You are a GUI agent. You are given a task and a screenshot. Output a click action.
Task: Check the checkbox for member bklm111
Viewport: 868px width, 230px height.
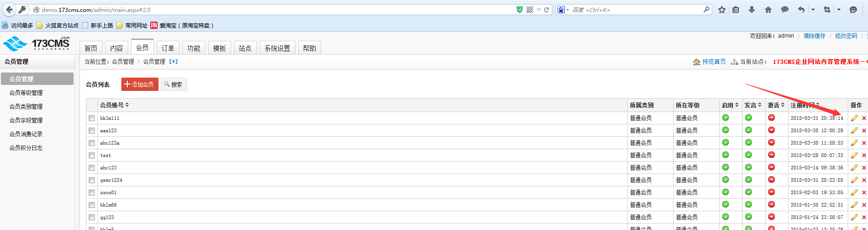coord(92,118)
